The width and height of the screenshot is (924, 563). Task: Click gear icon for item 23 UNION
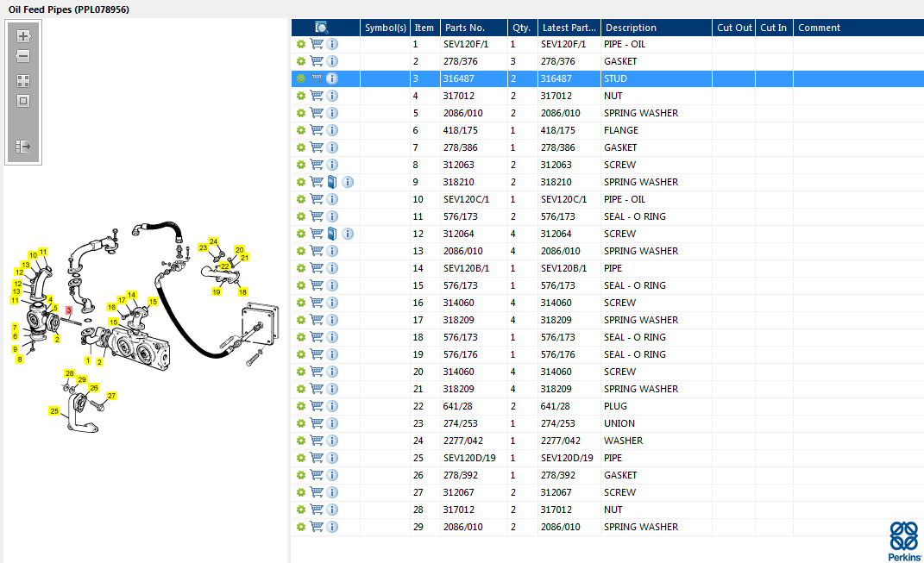click(300, 422)
